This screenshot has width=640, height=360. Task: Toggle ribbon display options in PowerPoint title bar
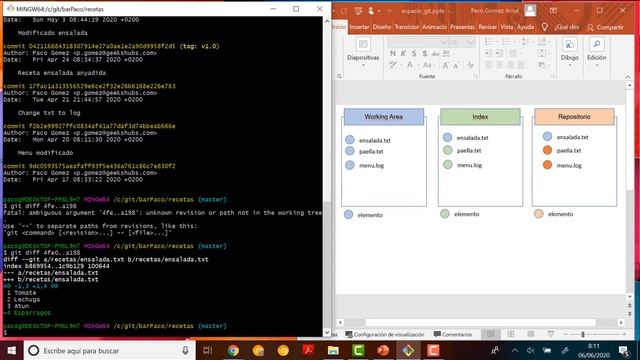tap(553, 10)
